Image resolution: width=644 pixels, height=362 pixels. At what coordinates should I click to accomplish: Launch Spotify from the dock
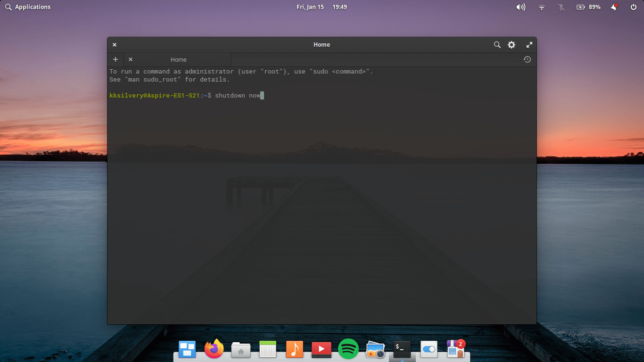pyautogui.click(x=348, y=349)
